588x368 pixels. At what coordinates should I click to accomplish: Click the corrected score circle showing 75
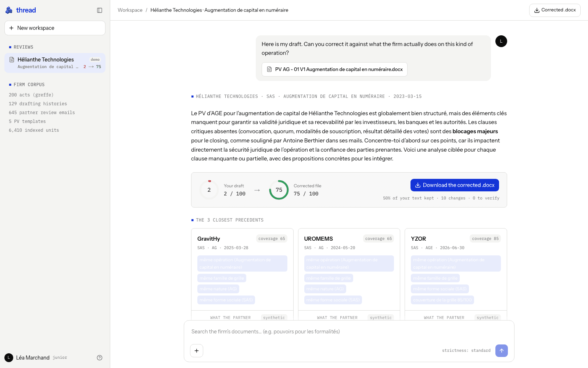(279, 190)
